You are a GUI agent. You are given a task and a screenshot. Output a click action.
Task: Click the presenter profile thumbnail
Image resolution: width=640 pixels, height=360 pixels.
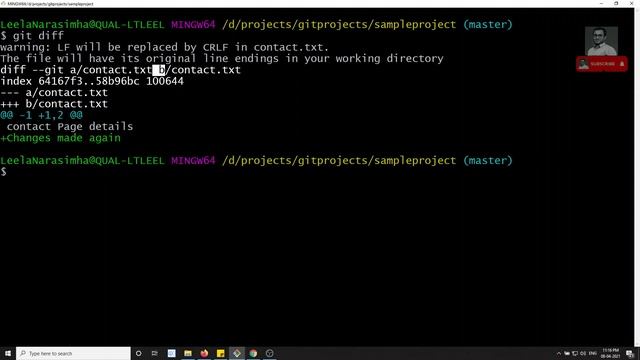[601, 41]
